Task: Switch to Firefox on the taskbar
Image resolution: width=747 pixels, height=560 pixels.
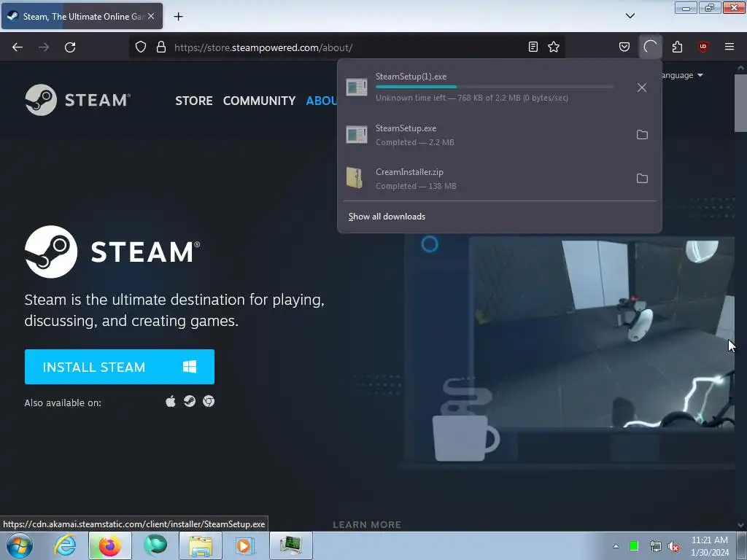Action: pos(109,545)
